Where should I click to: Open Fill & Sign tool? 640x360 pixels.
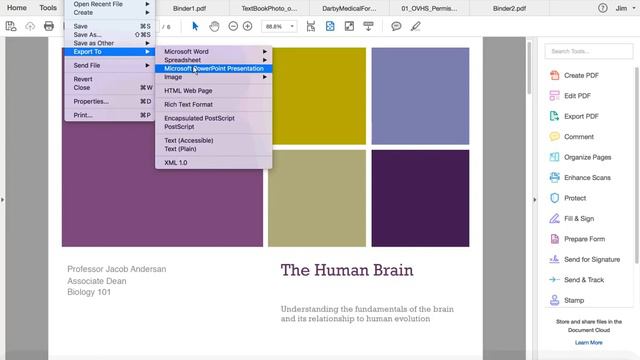(572, 218)
